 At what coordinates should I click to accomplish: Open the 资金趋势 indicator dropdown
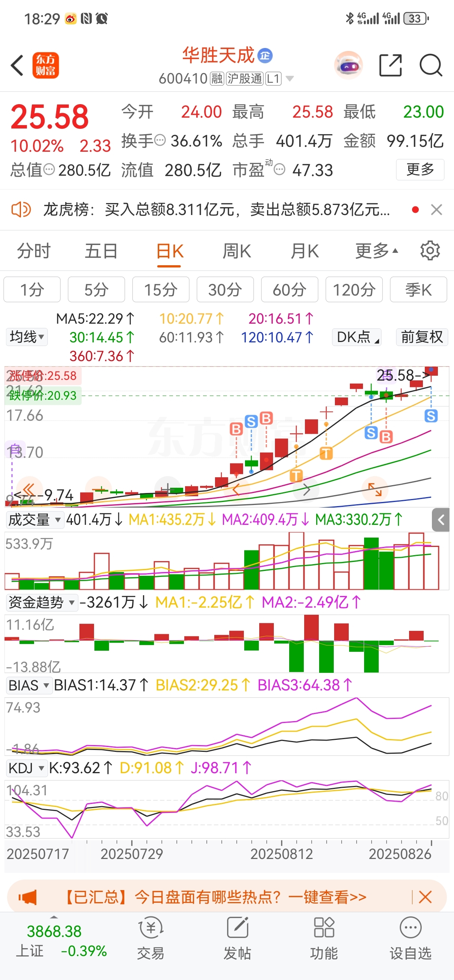coord(42,603)
